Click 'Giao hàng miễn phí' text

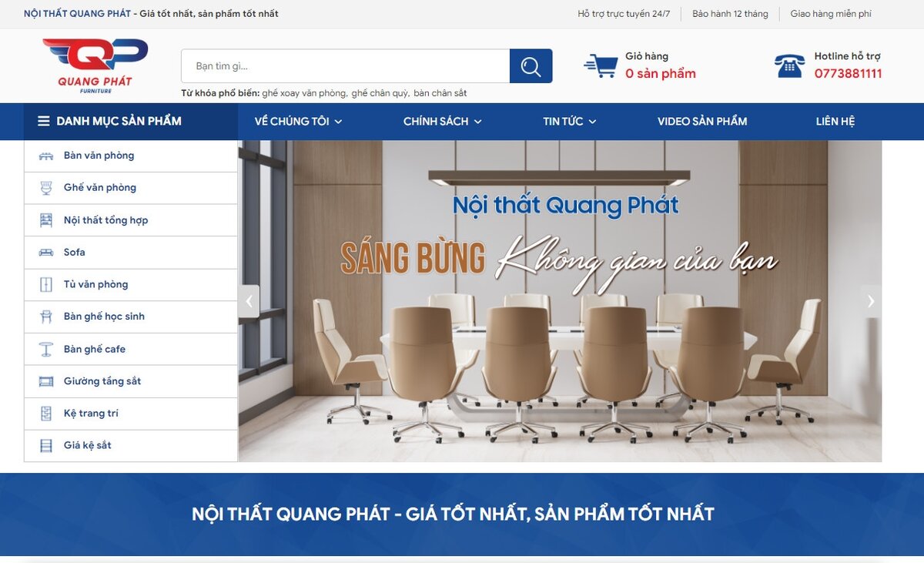[831, 14]
